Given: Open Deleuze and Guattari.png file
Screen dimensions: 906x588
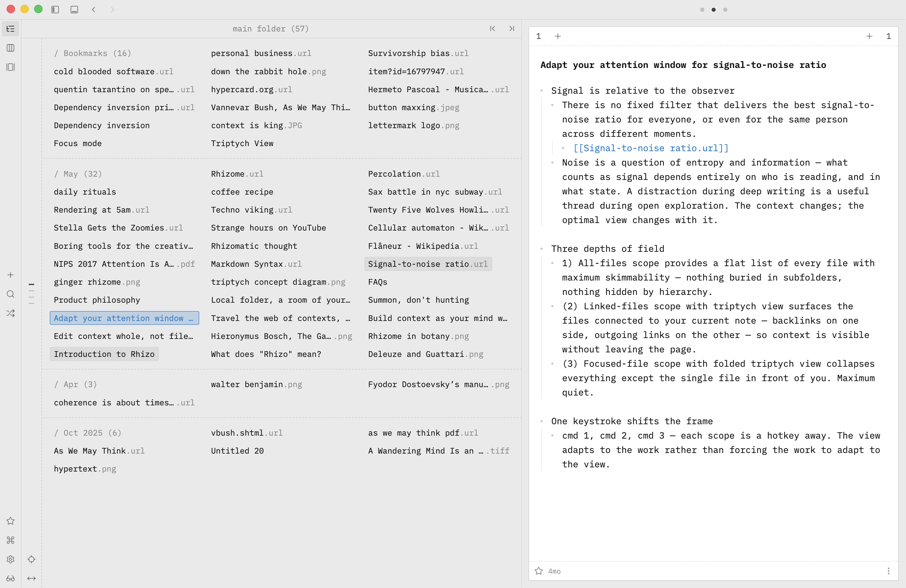Looking at the screenshot, I should click(426, 354).
